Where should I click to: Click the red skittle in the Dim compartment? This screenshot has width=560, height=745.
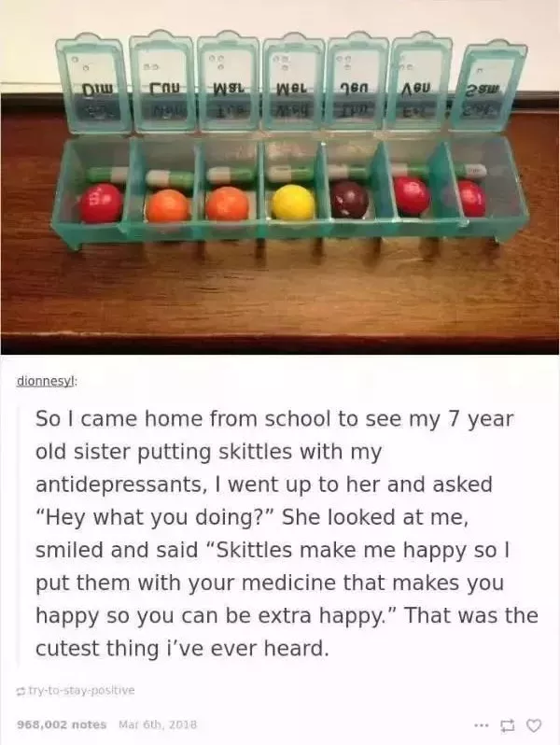[101, 203]
